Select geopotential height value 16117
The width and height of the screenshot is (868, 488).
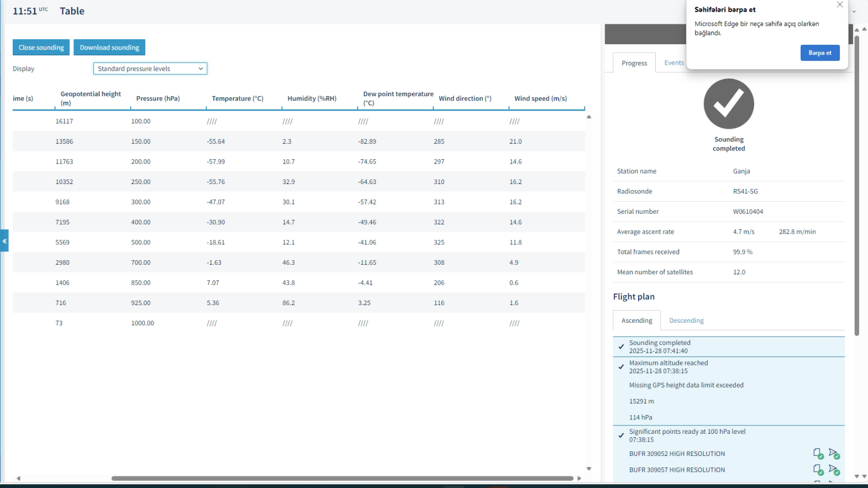64,122
